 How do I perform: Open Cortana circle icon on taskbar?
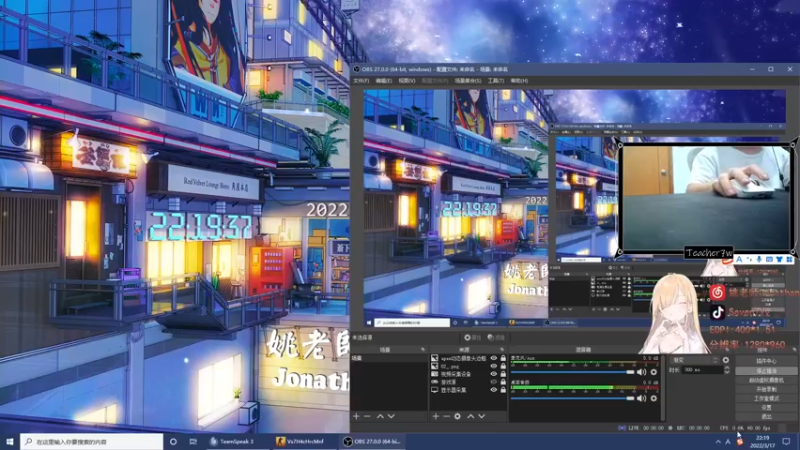(173, 441)
